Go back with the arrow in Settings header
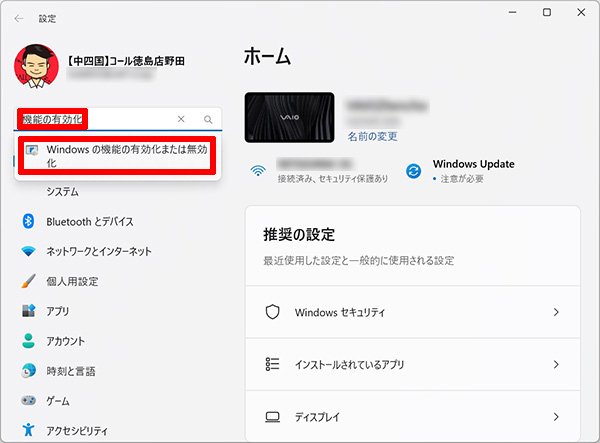Image resolution: width=600 pixels, height=443 pixels. [x=18, y=19]
